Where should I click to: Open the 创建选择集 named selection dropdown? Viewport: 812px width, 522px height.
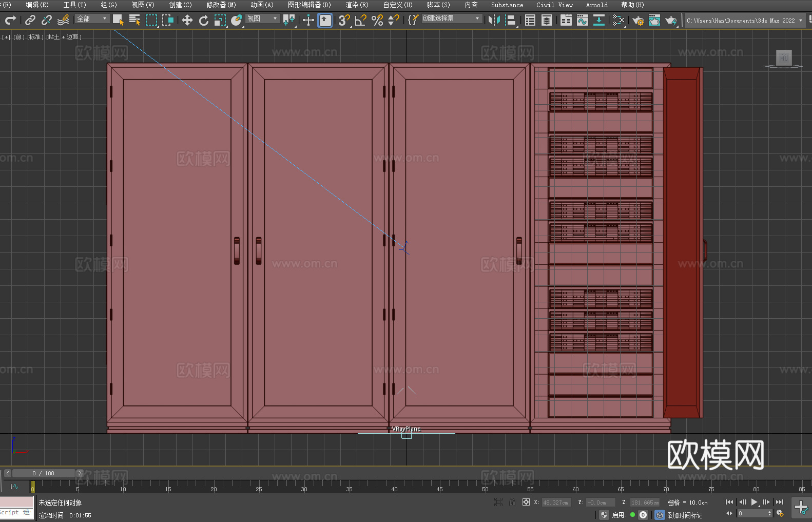coord(452,18)
